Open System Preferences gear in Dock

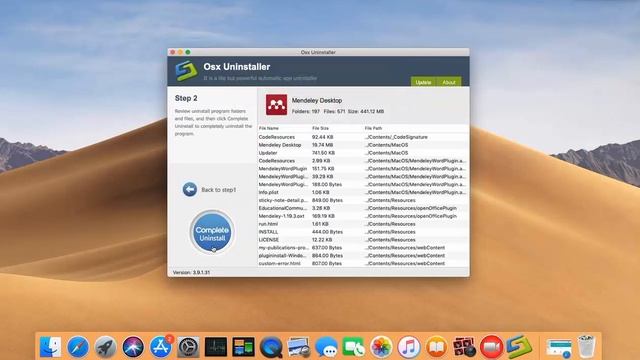tap(188, 347)
